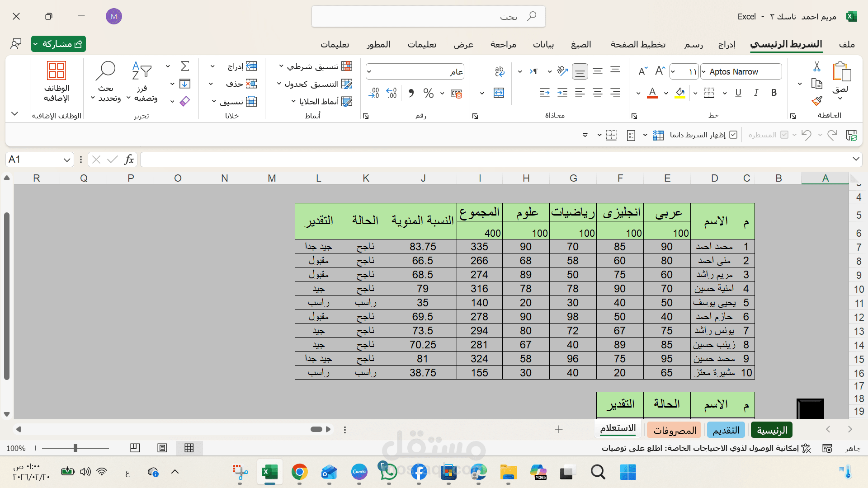Adjust the zoom slider
The image size is (868, 488).
click(x=75, y=448)
